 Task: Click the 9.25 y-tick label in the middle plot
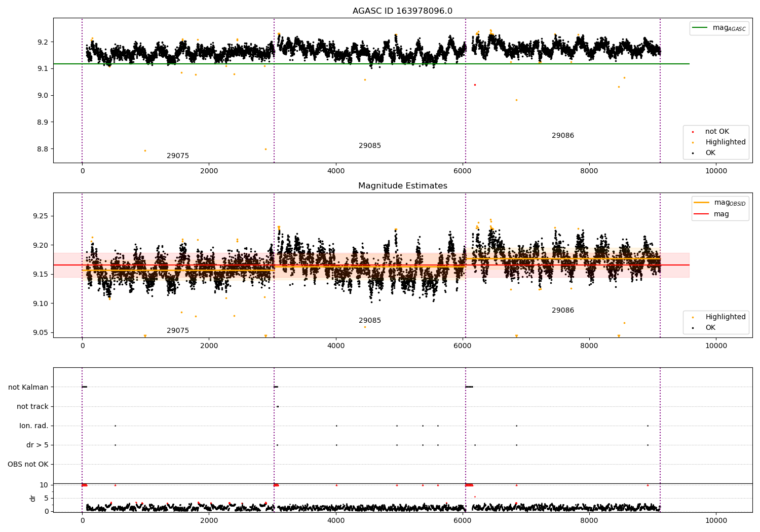click(x=41, y=216)
